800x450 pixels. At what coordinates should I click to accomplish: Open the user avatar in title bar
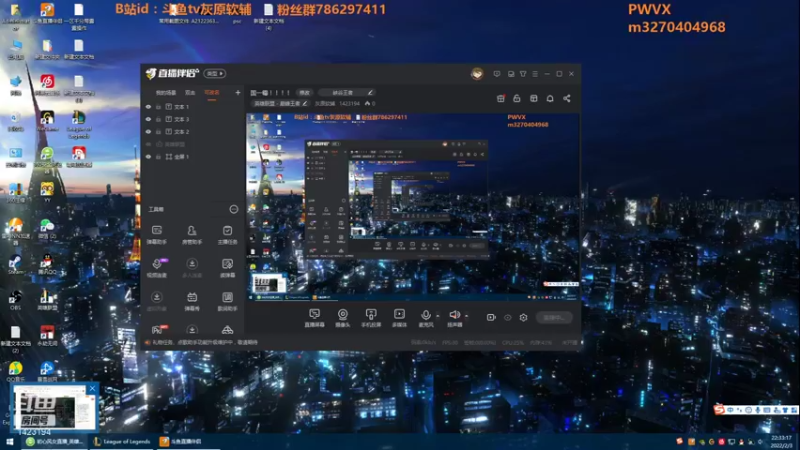477,74
